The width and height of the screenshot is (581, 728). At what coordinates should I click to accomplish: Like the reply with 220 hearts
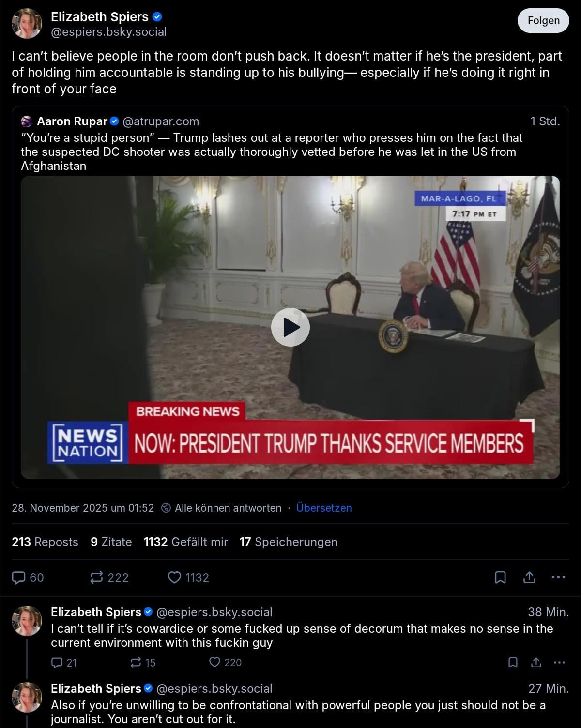click(x=225, y=663)
